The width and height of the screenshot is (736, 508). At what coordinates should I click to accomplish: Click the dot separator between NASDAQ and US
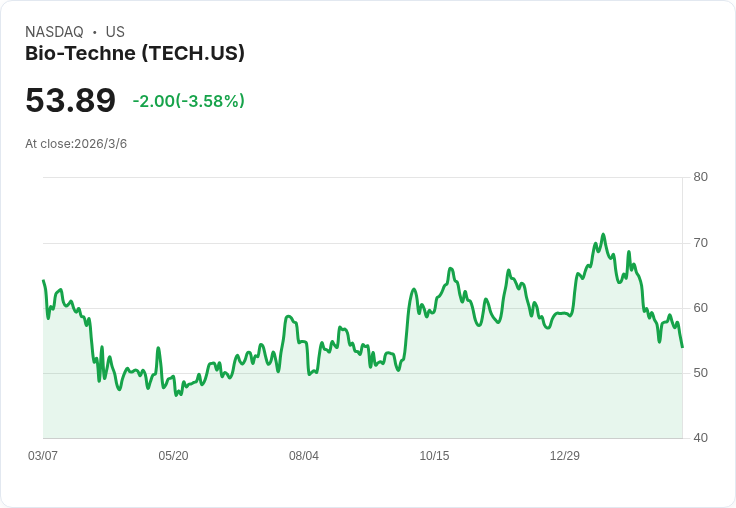(95, 32)
